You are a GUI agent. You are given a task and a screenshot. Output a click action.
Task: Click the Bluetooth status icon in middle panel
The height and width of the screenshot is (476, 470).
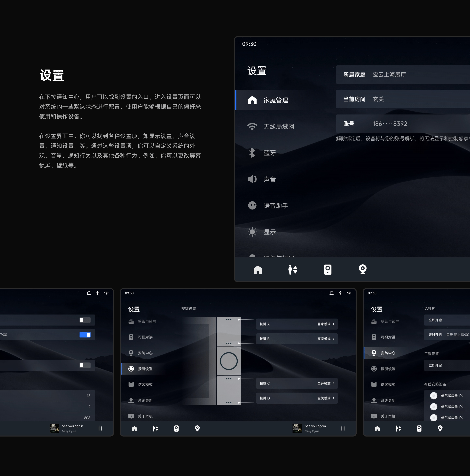click(x=340, y=293)
